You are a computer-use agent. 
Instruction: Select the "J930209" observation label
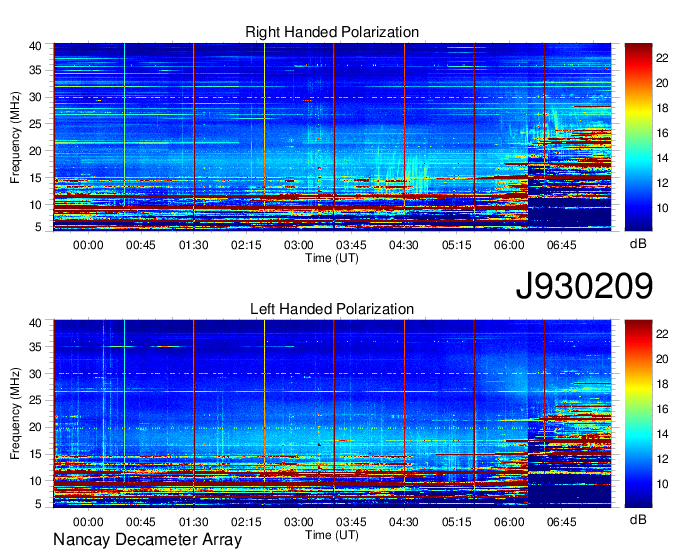pos(584,286)
